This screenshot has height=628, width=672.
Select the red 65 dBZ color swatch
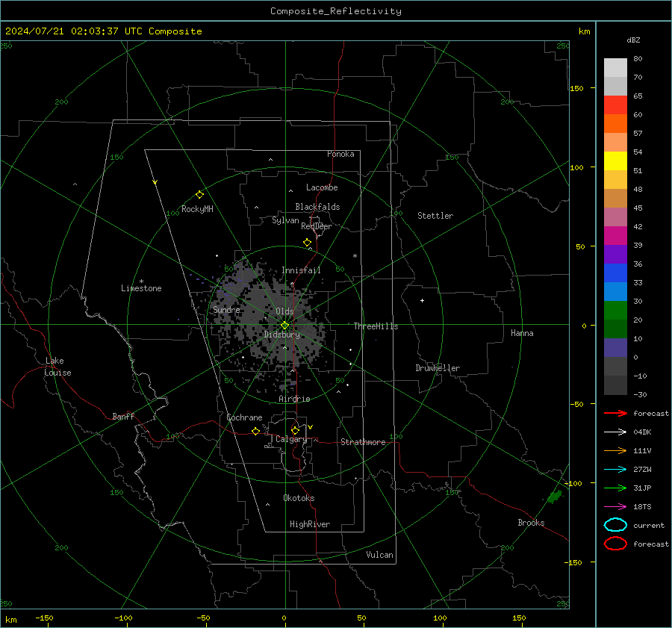point(615,105)
